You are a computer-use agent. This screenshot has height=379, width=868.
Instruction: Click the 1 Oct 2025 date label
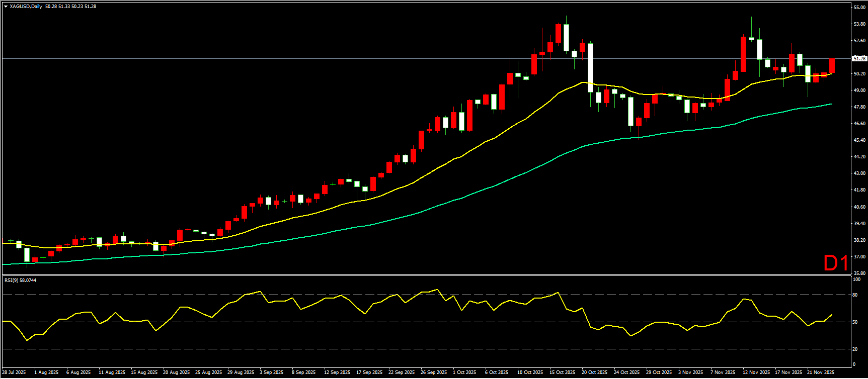coord(464,372)
